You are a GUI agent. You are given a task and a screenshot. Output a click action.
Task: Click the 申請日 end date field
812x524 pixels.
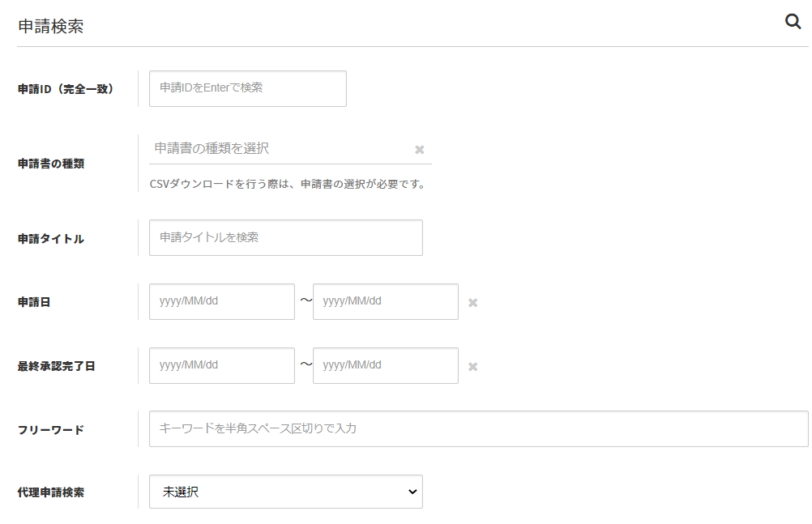(x=385, y=301)
